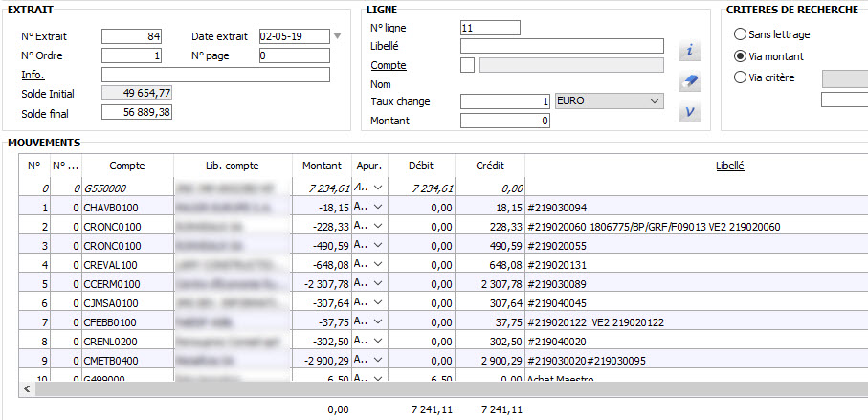Select the Via montant radio option
The width and height of the screenshot is (868, 420).
click(x=740, y=56)
